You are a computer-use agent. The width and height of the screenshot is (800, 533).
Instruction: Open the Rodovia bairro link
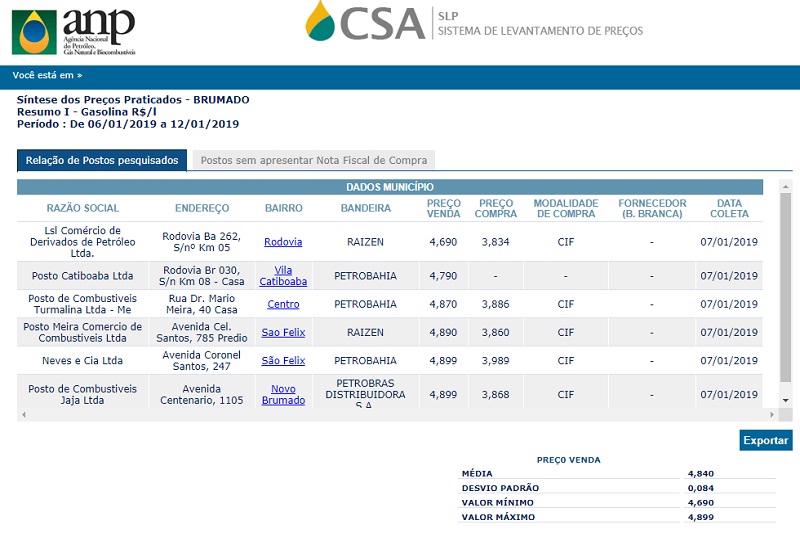[283, 242]
